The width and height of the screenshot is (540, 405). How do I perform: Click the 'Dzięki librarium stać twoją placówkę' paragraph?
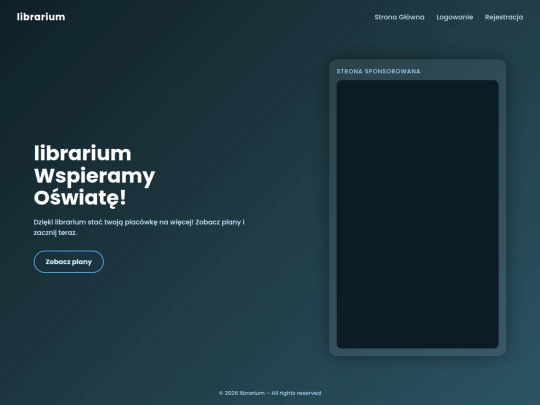pos(139,227)
